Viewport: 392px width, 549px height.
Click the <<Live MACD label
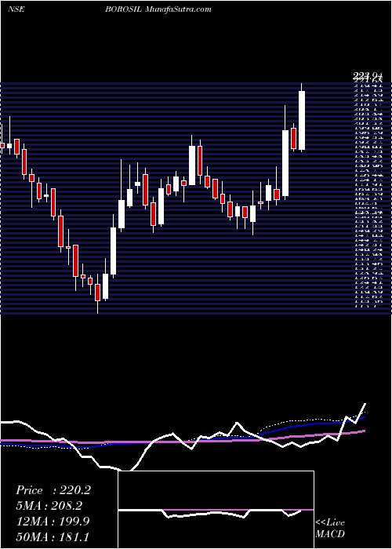pyautogui.click(x=330, y=529)
